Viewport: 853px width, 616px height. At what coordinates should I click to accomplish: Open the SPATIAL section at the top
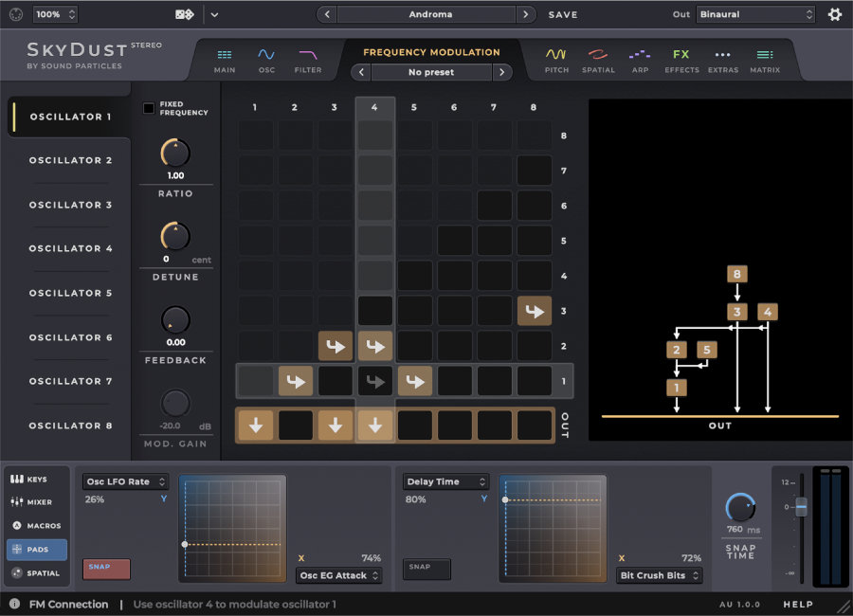[x=598, y=60]
